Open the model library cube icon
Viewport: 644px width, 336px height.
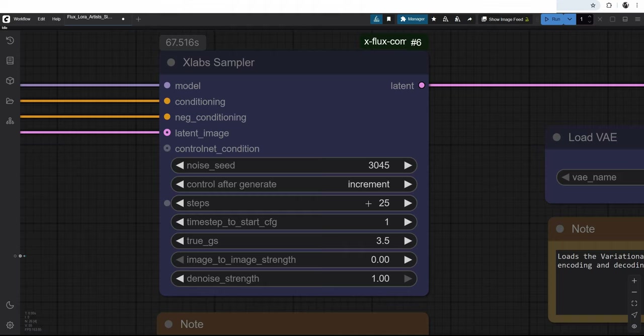(x=10, y=80)
